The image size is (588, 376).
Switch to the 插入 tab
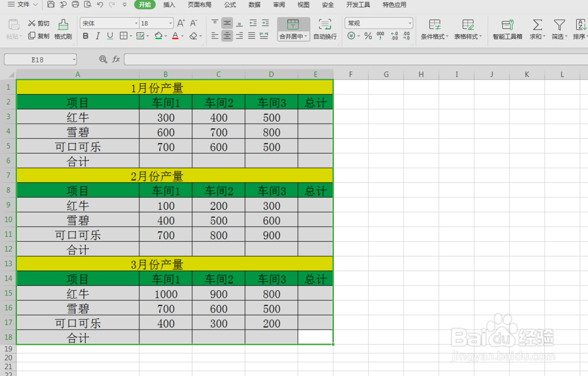pos(169,5)
